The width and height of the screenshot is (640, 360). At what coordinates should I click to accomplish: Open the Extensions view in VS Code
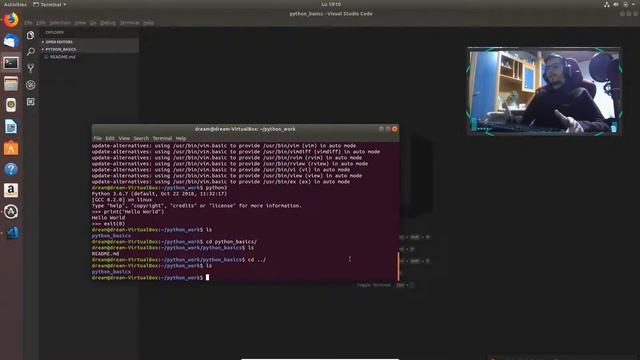tap(30, 102)
